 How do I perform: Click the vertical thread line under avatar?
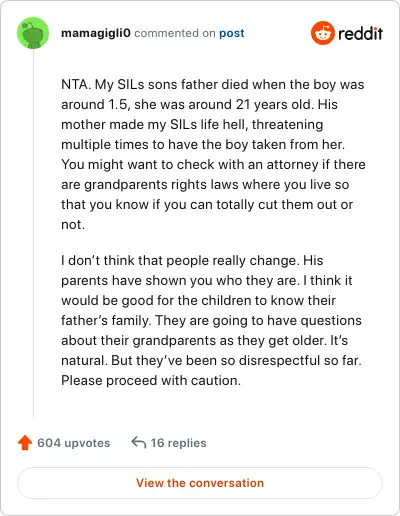coord(33,233)
